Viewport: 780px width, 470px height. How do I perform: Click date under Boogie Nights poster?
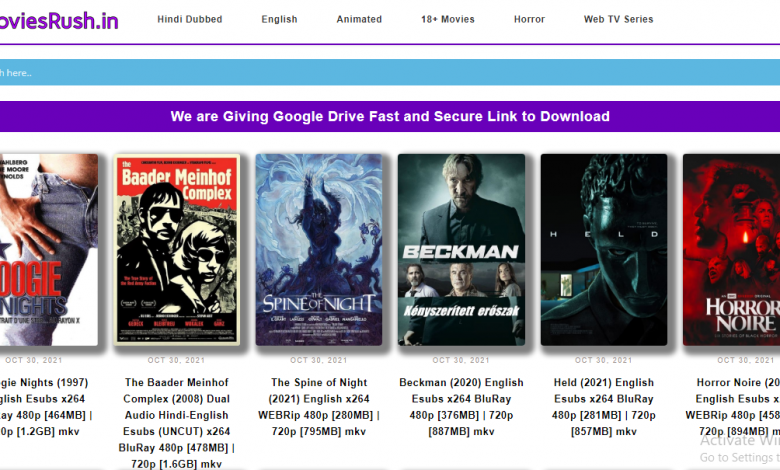[34, 360]
